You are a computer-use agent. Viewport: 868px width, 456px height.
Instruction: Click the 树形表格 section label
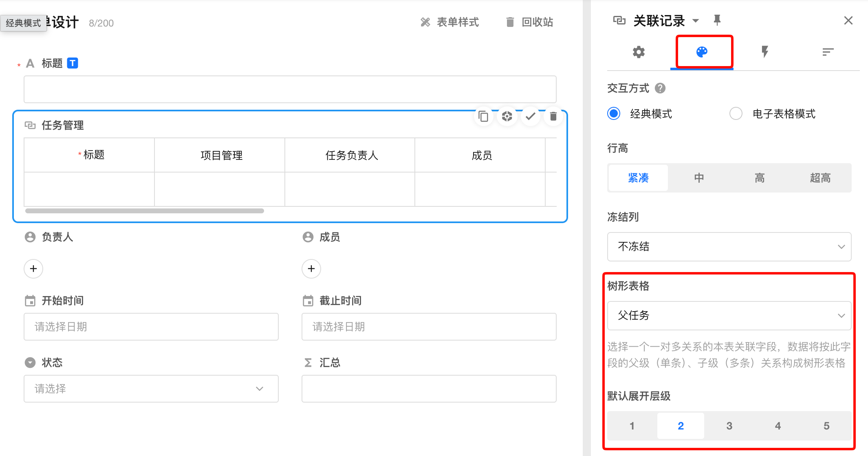(x=628, y=286)
